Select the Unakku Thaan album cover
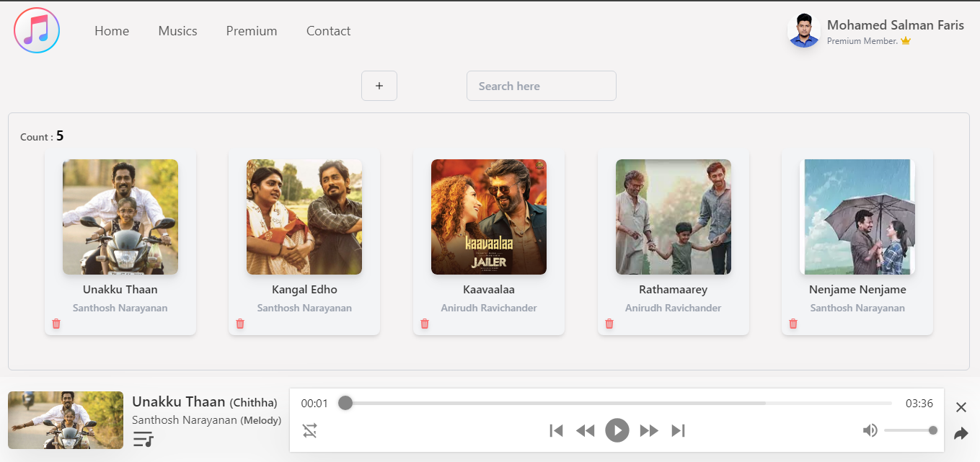Viewport: 980px width, 462px height. pyautogui.click(x=120, y=217)
